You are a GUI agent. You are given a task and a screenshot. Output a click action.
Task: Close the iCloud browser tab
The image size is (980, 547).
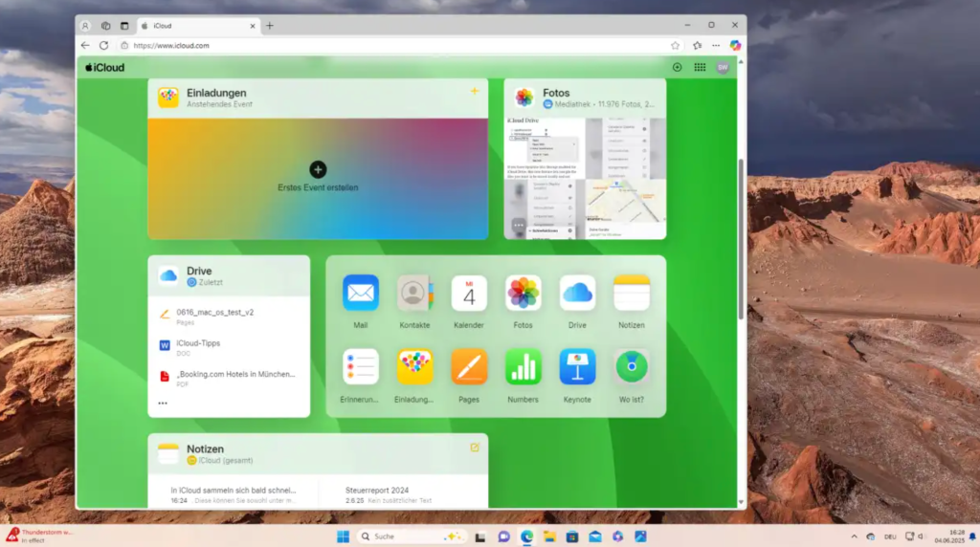click(253, 26)
